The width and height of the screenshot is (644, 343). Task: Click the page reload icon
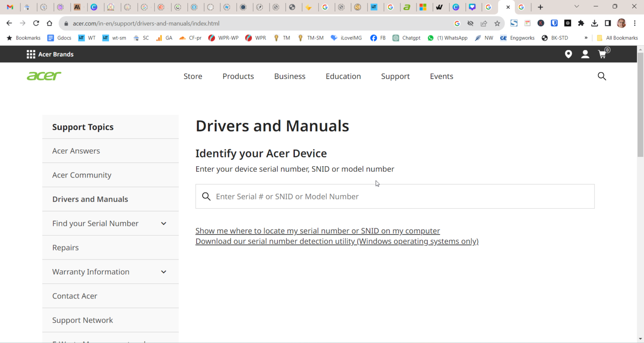click(36, 23)
